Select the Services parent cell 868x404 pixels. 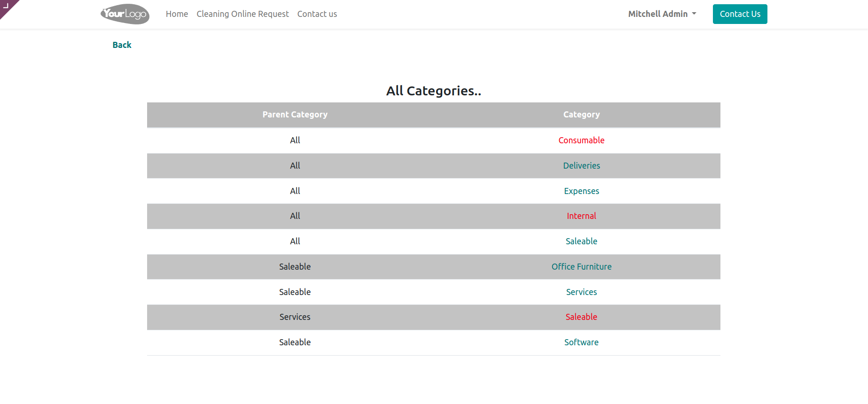point(295,317)
